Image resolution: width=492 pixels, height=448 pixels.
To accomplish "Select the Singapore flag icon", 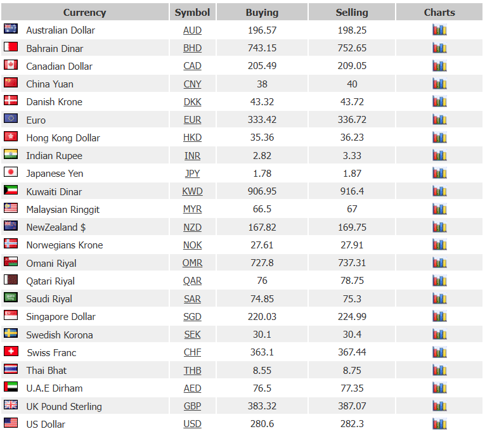I will point(11,315).
